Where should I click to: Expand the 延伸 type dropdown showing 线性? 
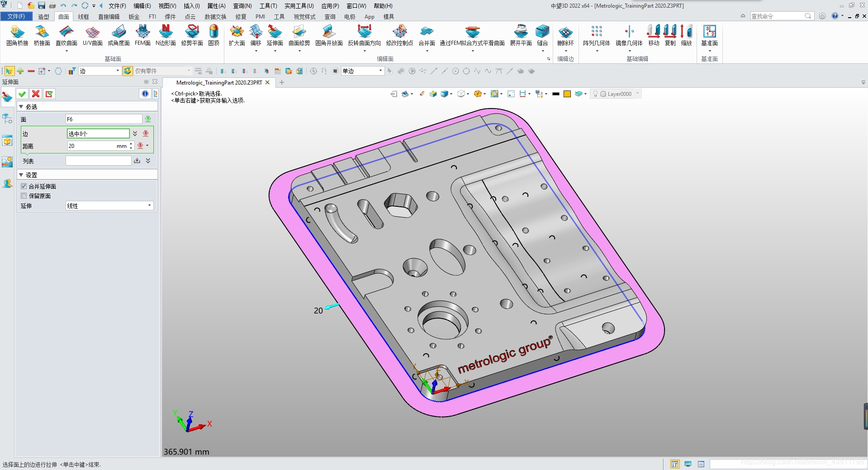click(149, 206)
